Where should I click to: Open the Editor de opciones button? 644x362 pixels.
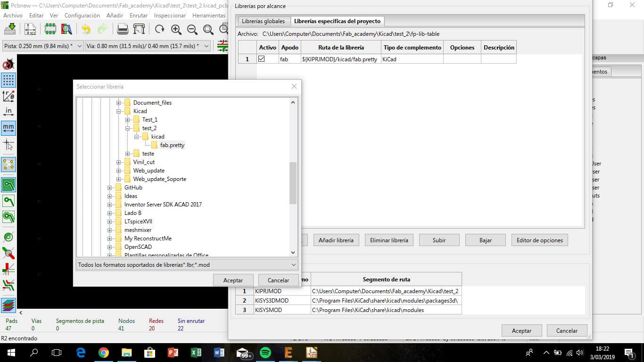click(540, 240)
